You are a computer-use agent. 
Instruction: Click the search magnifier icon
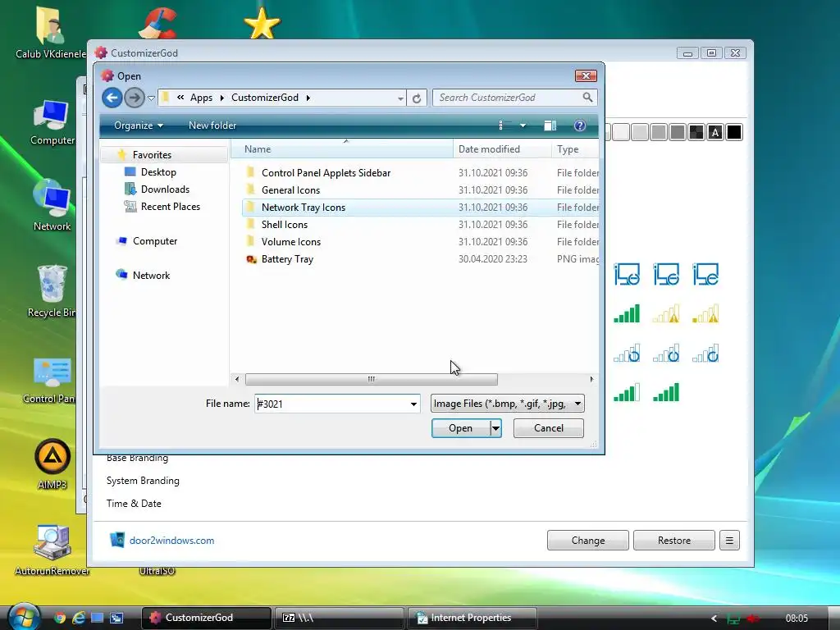pos(587,98)
